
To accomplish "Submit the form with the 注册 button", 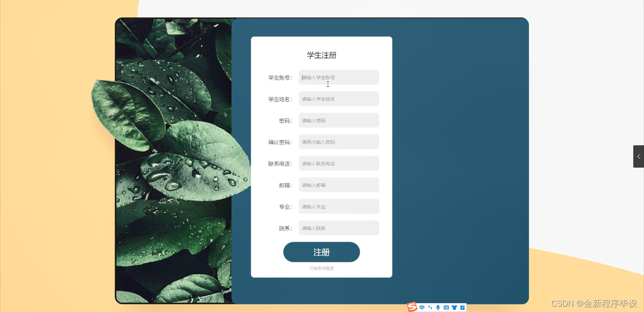I will point(322,252).
